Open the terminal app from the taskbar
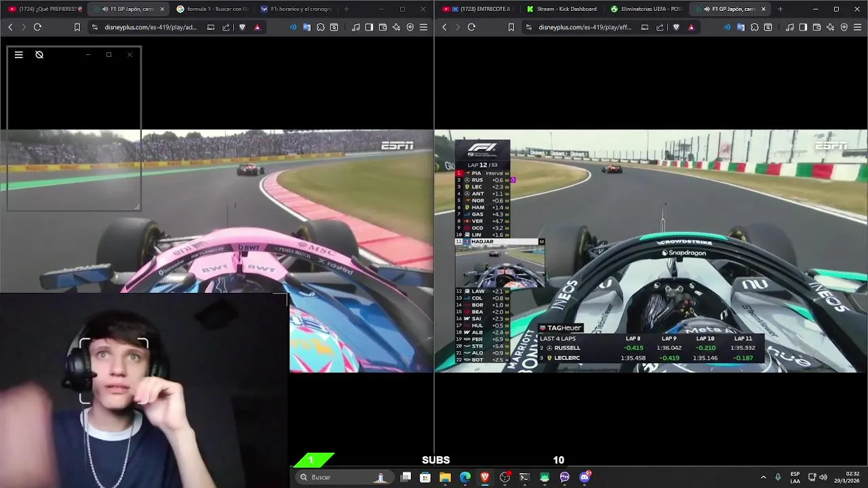Viewport: 868px width, 488px height. (524, 477)
